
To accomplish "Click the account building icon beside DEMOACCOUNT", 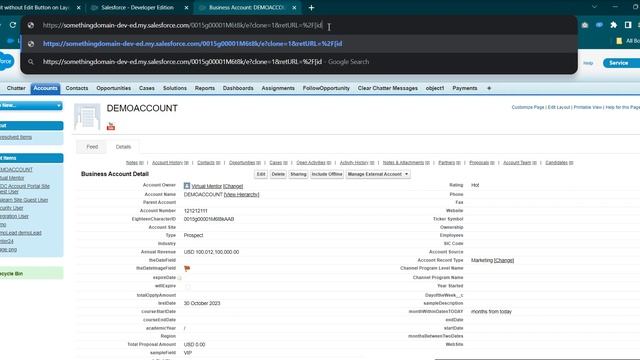I will tap(87, 117).
